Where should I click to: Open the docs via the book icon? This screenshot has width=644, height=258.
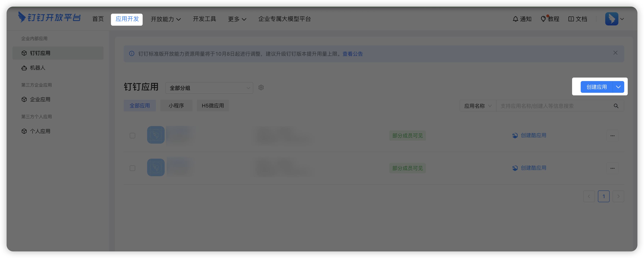point(571,19)
